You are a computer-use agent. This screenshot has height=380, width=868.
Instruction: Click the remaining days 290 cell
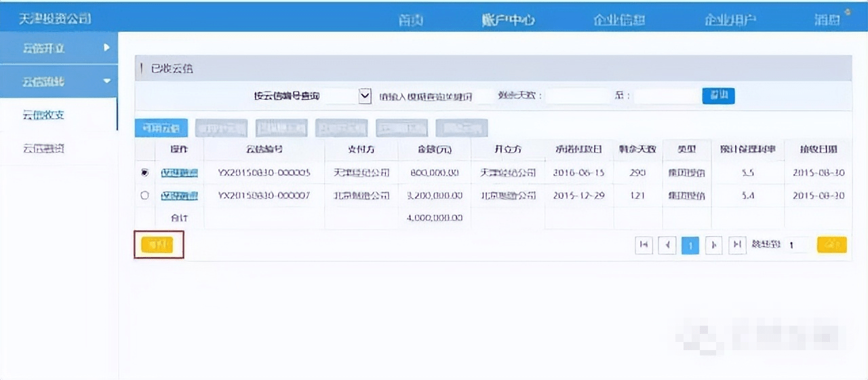[x=637, y=173]
